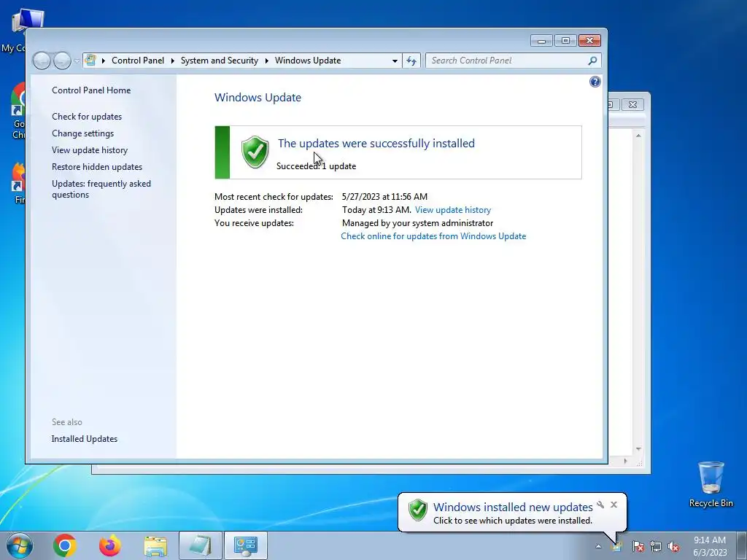Focus the Search Control Panel field
This screenshot has width=747, height=560.
[x=508, y=61]
